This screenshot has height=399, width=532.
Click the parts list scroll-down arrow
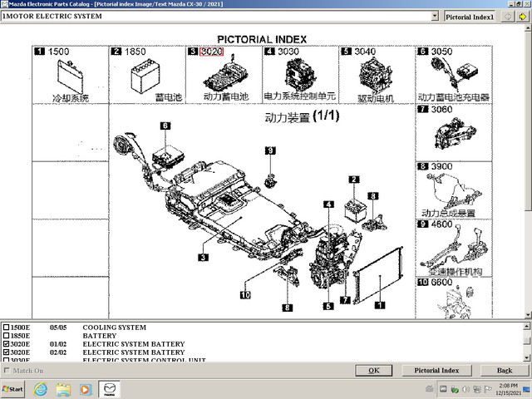[x=526, y=357]
